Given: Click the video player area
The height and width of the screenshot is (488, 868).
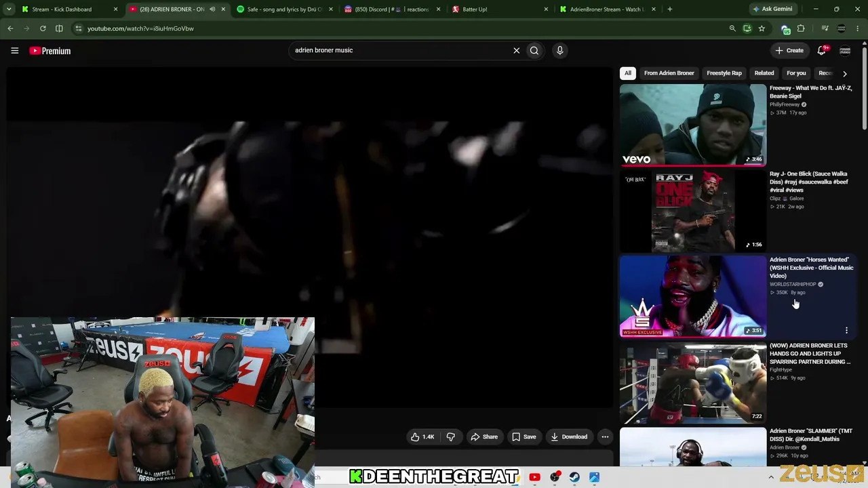Looking at the screenshot, I should pos(310,237).
